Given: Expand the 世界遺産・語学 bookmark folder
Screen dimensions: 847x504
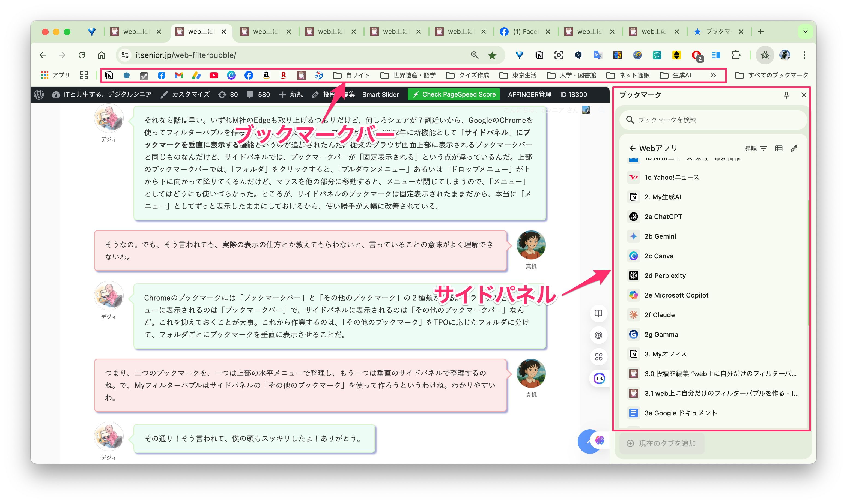Looking at the screenshot, I should coord(408,75).
